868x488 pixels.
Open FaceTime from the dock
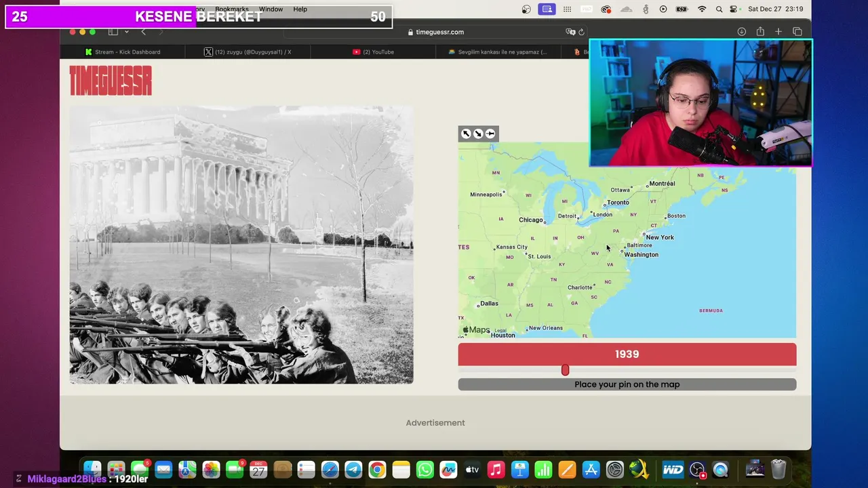click(x=235, y=469)
